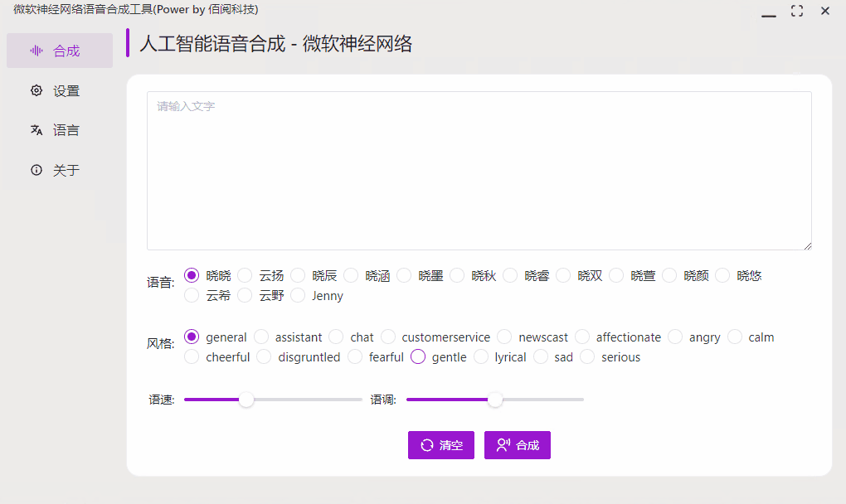This screenshot has height=504, width=846.
Task: Pick the 云希 voice radio button
Action: coord(192,295)
